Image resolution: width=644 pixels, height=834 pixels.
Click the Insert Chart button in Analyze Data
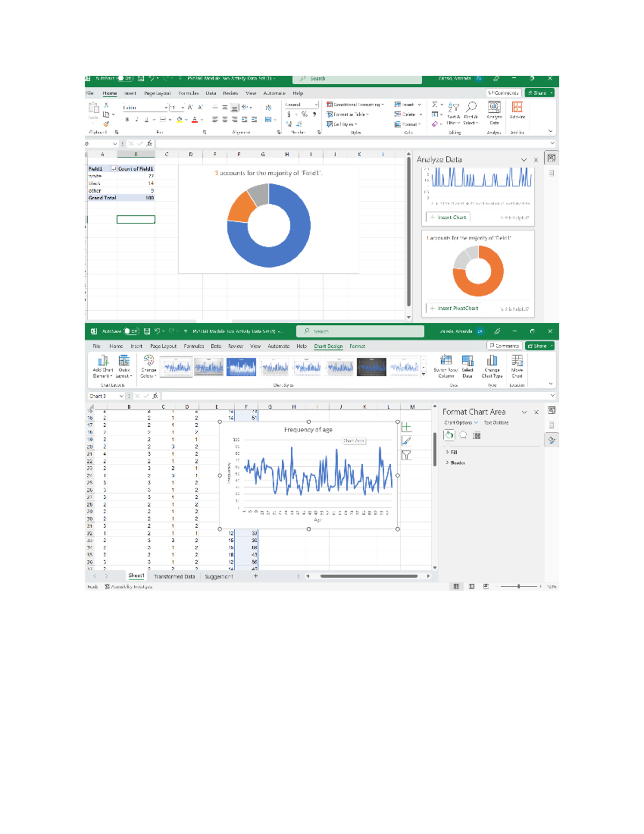[448, 217]
